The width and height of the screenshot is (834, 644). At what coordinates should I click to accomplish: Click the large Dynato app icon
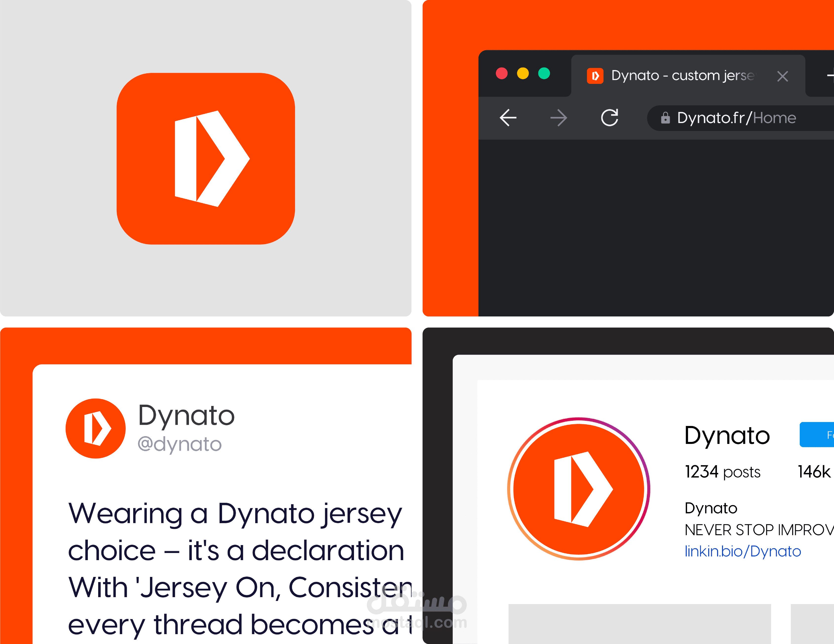(206, 158)
